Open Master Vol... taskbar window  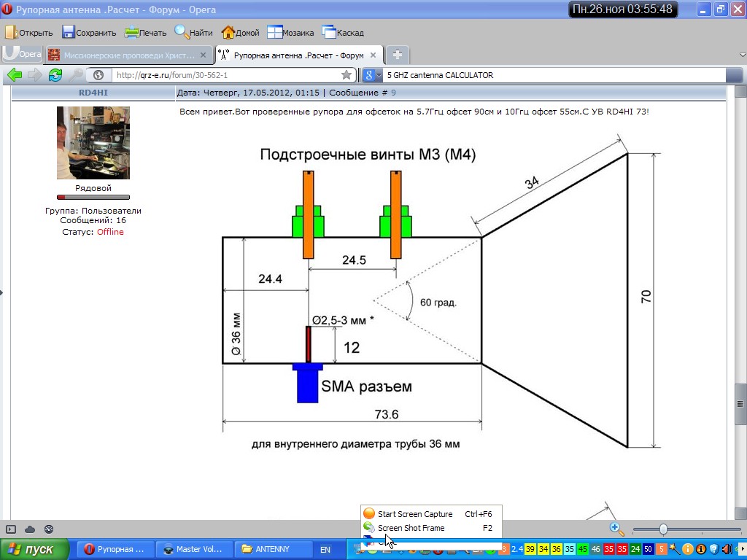[196, 549]
